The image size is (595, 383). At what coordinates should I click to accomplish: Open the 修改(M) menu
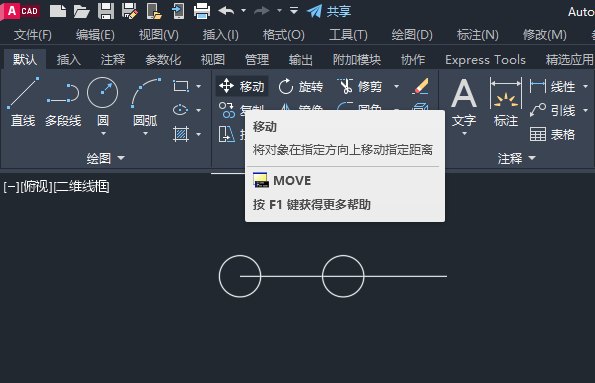544,35
